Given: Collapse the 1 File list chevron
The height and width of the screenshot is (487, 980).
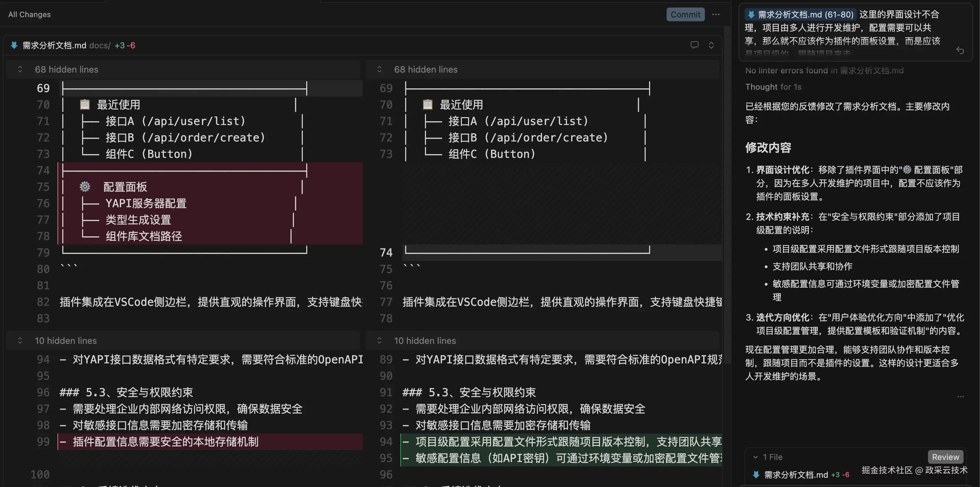Looking at the screenshot, I should [755, 457].
